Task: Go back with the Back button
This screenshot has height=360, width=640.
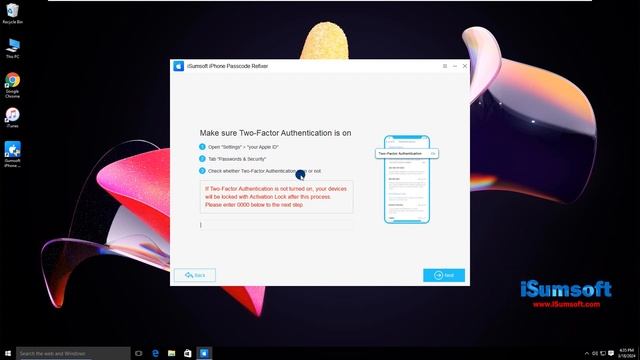Action: [x=195, y=275]
